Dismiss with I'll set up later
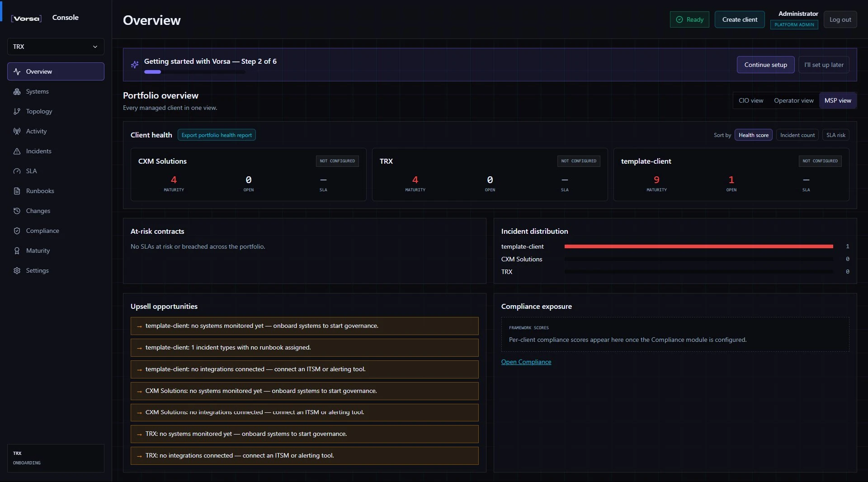 tap(824, 65)
